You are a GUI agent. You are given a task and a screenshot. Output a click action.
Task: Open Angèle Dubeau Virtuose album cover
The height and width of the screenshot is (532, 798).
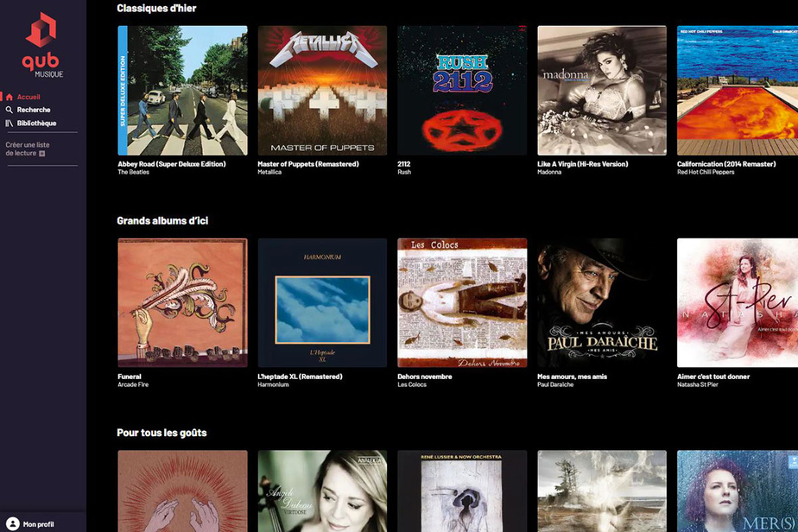322,491
